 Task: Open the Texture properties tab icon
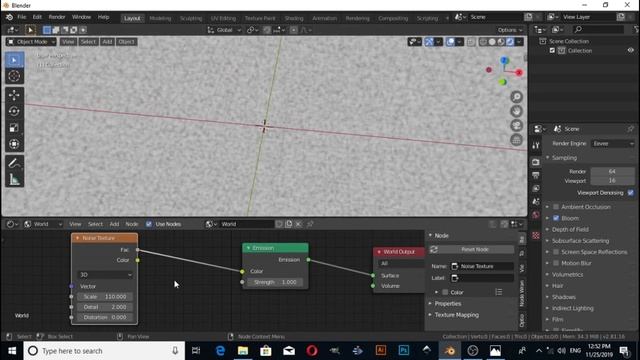[536, 236]
